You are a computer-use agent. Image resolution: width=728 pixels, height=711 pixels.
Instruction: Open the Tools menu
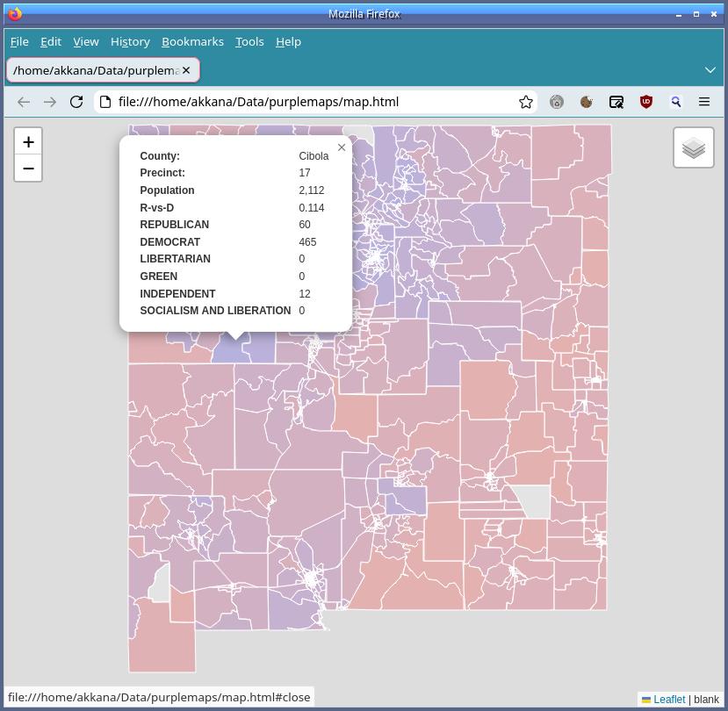click(x=249, y=41)
